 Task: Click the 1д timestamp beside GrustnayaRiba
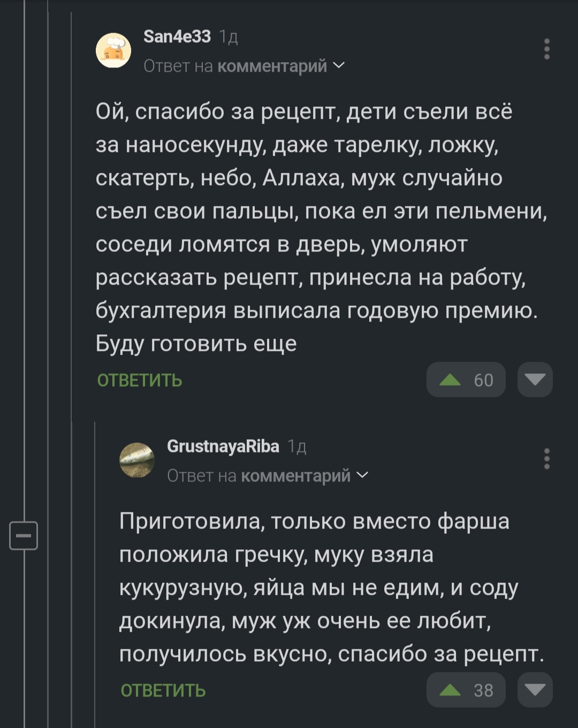[x=297, y=447]
